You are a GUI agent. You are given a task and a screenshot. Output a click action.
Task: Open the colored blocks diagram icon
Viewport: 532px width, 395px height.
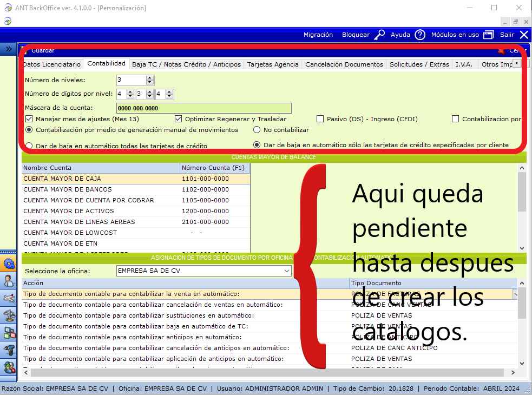tap(9, 333)
